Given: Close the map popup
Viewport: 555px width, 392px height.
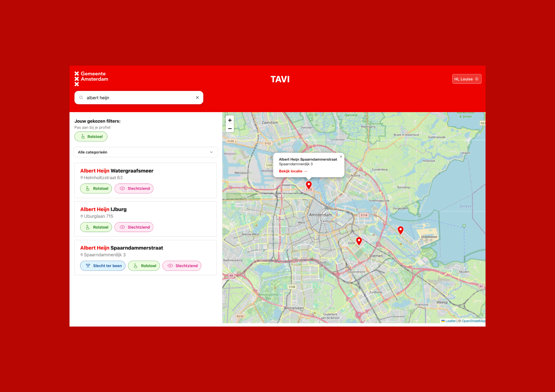Looking at the screenshot, I should point(341,157).
